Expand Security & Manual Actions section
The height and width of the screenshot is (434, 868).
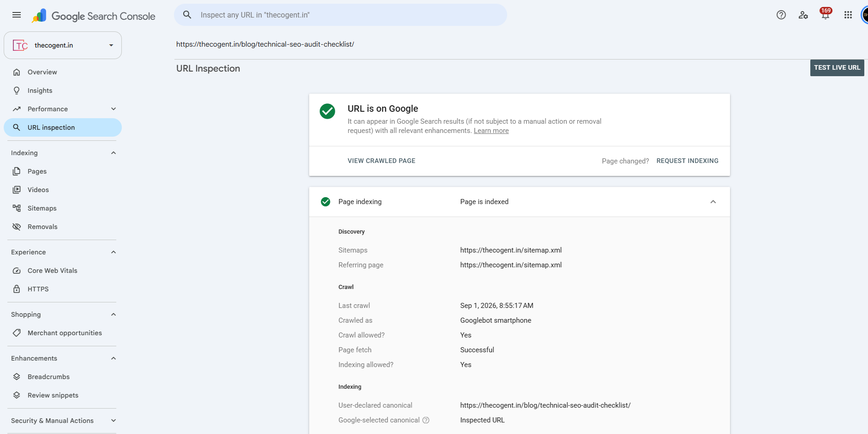pos(114,421)
